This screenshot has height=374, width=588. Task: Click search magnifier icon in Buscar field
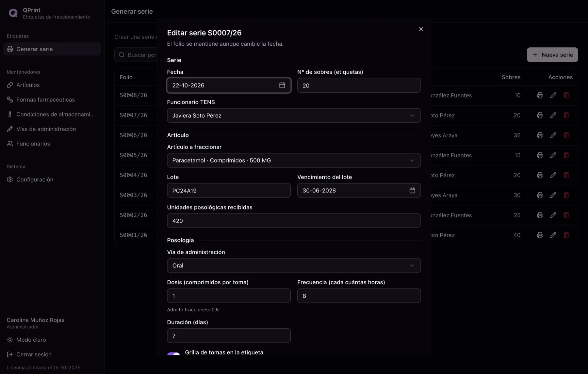(122, 55)
